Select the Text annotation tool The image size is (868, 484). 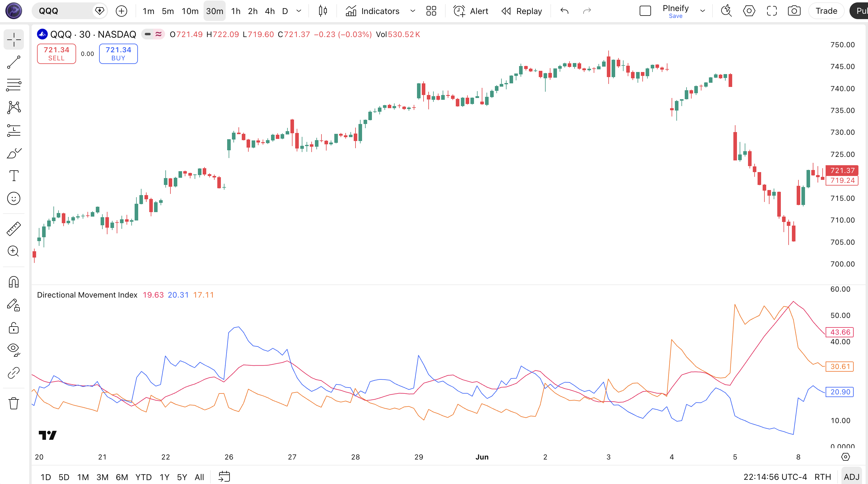[x=14, y=176]
